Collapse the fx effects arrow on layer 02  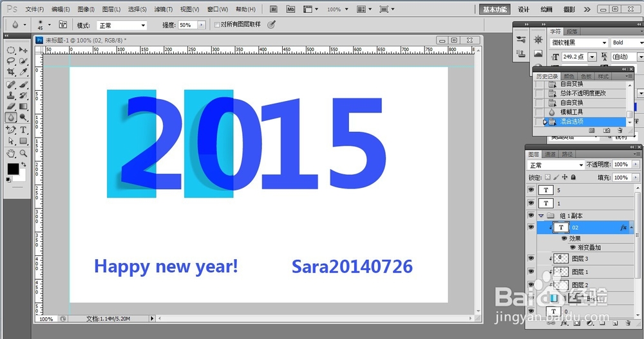click(x=631, y=227)
